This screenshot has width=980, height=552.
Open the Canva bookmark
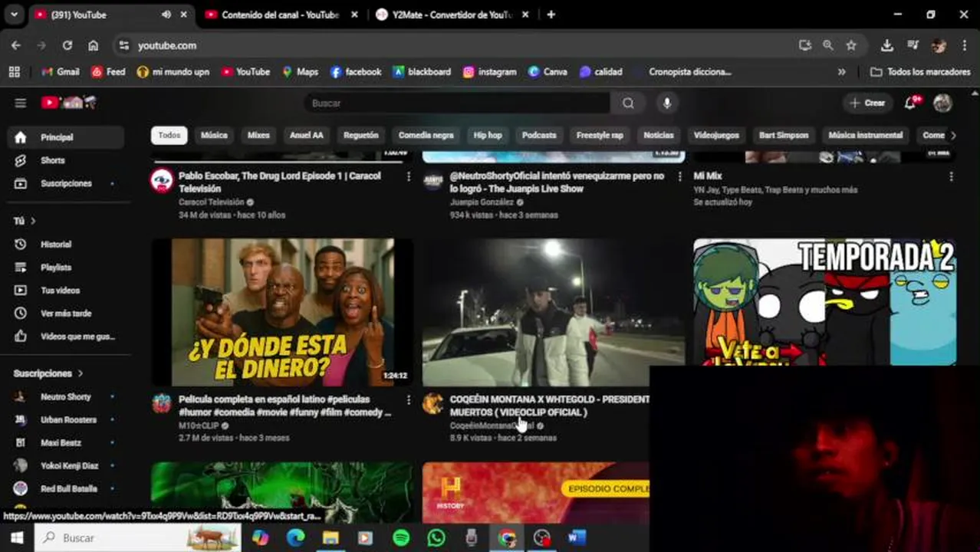pos(548,71)
